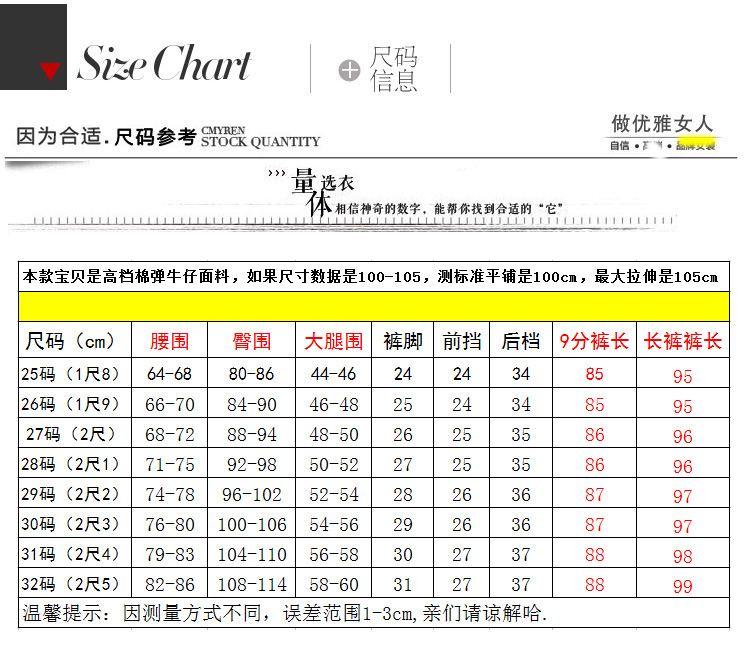Click hip value 108-114

[252, 585]
